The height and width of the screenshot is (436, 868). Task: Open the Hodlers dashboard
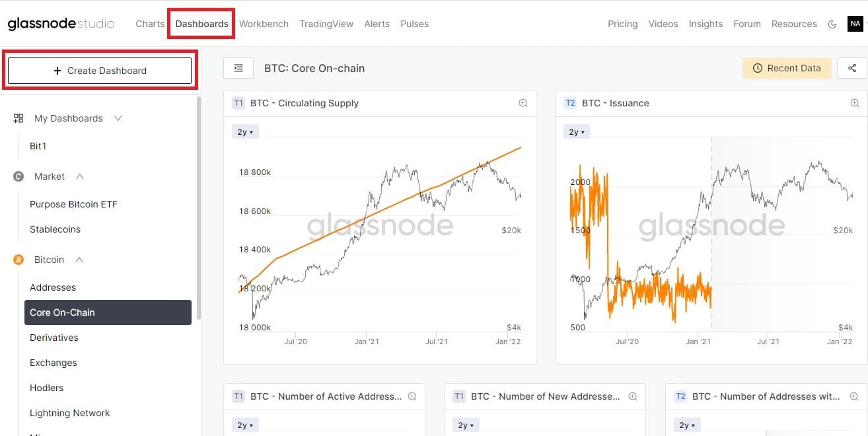47,388
